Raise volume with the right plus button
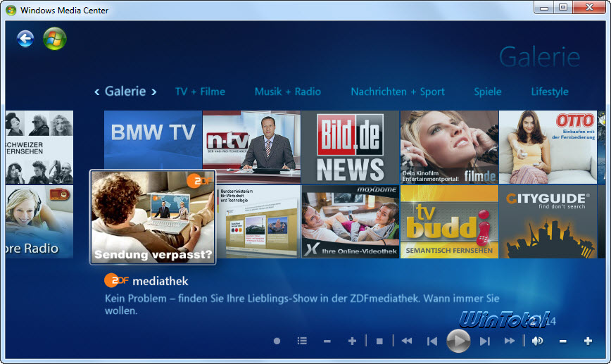Screen dimensions: 611x364 click(x=588, y=341)
